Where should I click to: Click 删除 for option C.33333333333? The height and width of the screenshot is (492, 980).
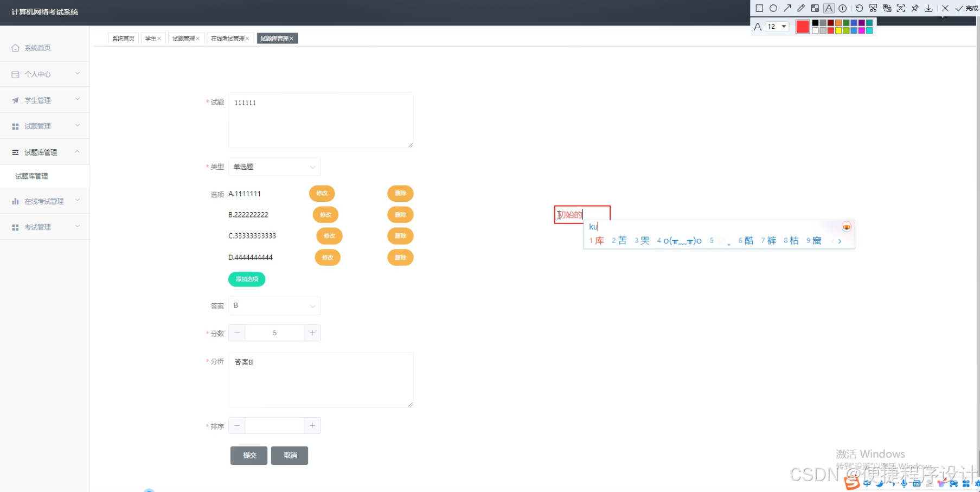[x=400, y=236]
